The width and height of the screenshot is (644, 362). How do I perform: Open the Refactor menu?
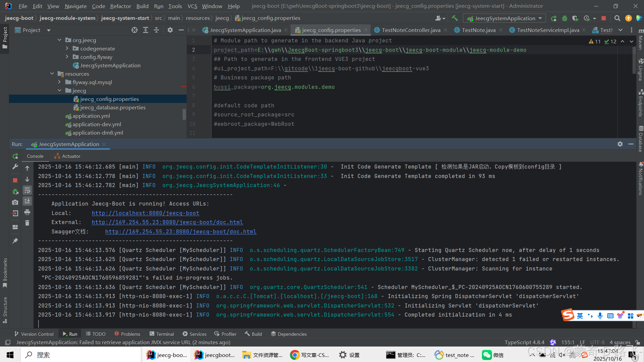tap(120, 6)
